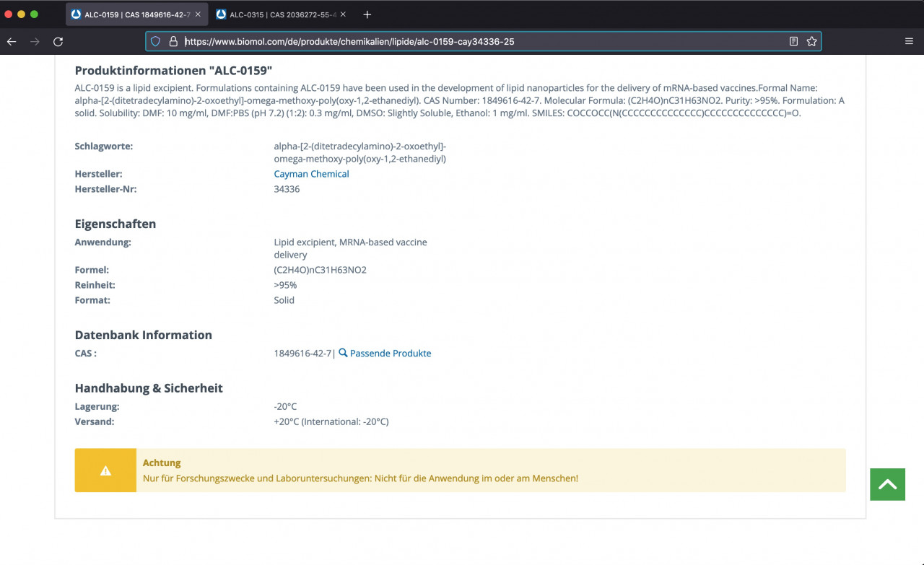The height and width of the screenshot is (565, 924).
Task: Click the browser forward arrow
Action: coord(35,42)
